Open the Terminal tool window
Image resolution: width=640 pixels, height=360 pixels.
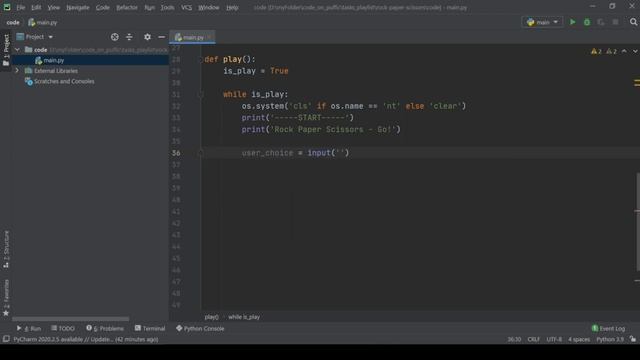(x=150, y=328)
